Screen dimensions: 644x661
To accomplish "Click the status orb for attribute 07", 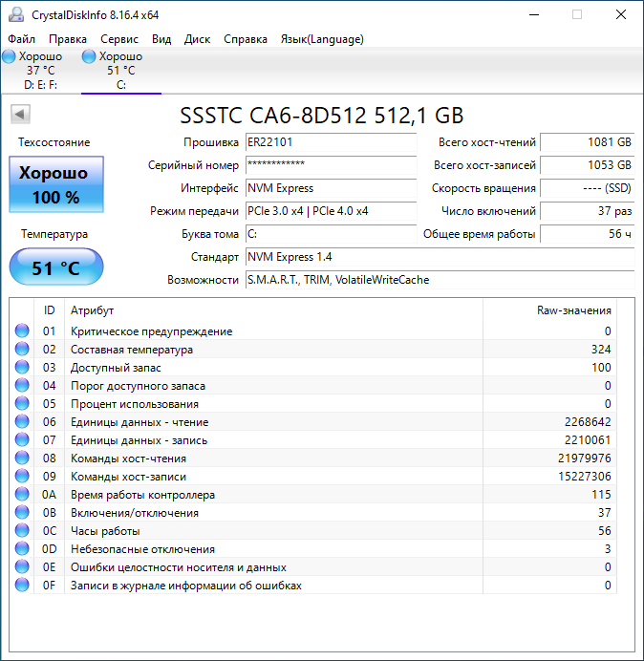I will pyautogui.click(x=22, y=439).
